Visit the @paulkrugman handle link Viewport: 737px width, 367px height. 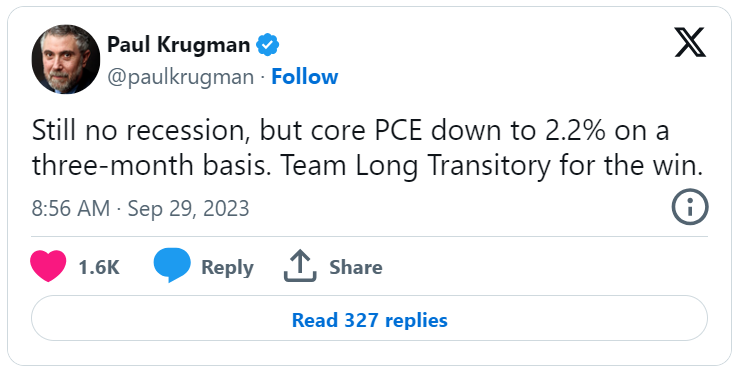click(x=180, y=77)
